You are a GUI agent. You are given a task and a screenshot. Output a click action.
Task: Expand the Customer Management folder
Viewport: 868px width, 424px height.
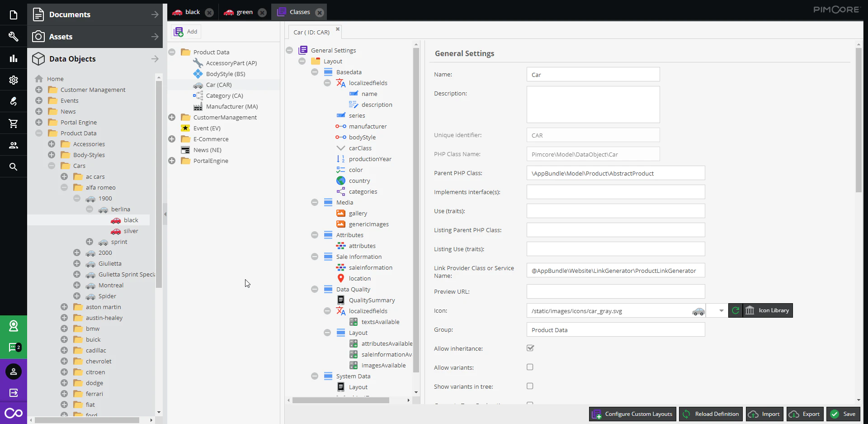point(39,90)
